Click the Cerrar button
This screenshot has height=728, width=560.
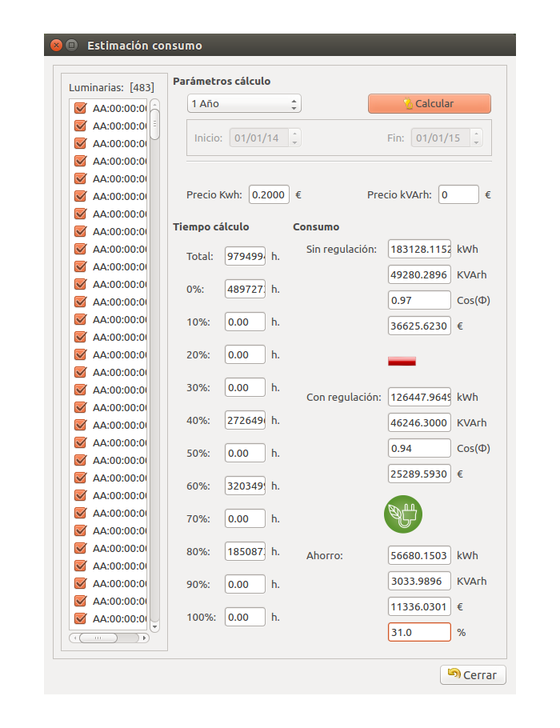tap(473, 674)
